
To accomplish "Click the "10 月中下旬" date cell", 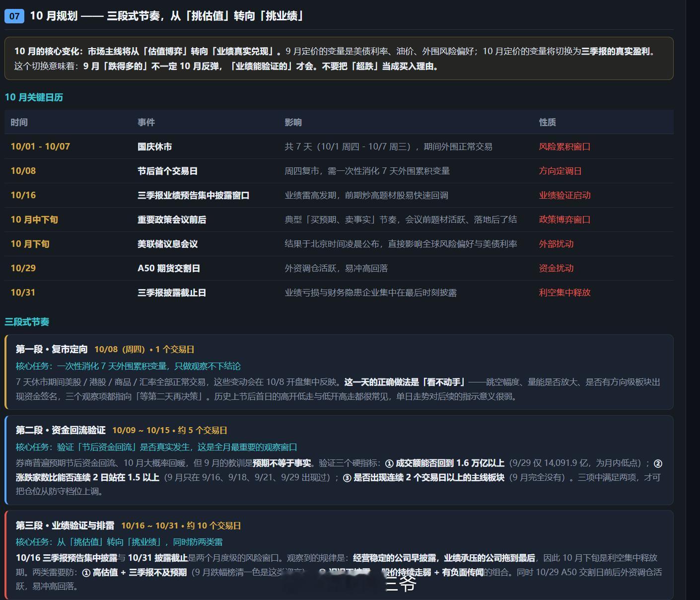I will tap(34, 220).
